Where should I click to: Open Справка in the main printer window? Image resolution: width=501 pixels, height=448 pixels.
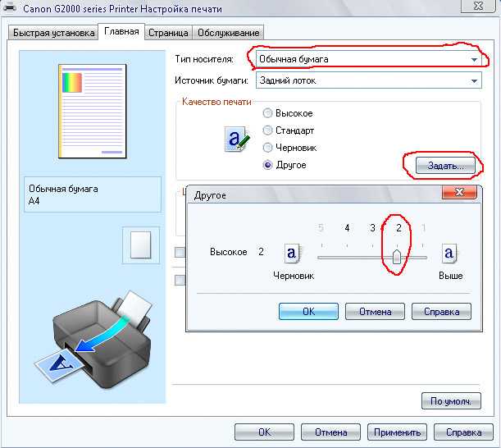[x=463, y=432]
